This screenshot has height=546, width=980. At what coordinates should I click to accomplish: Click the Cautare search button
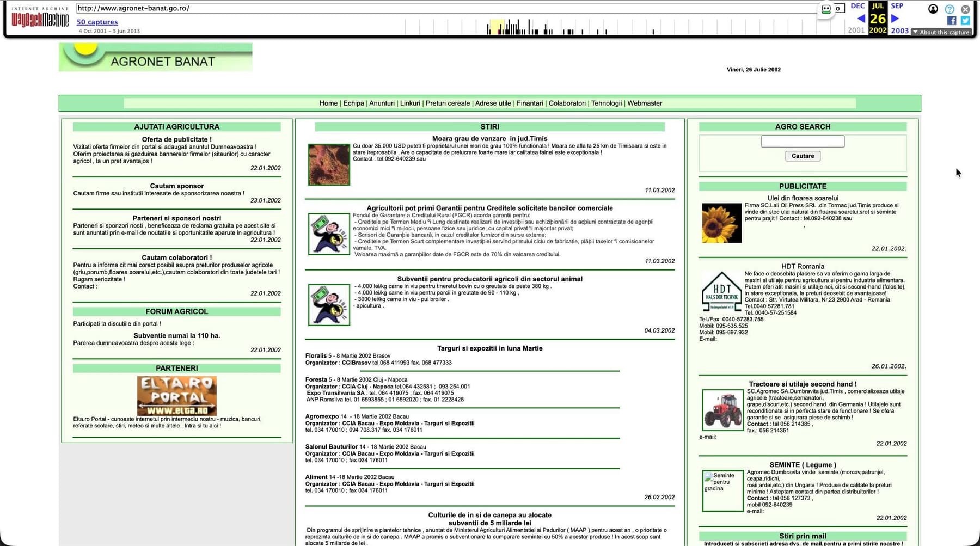[803, 156]
